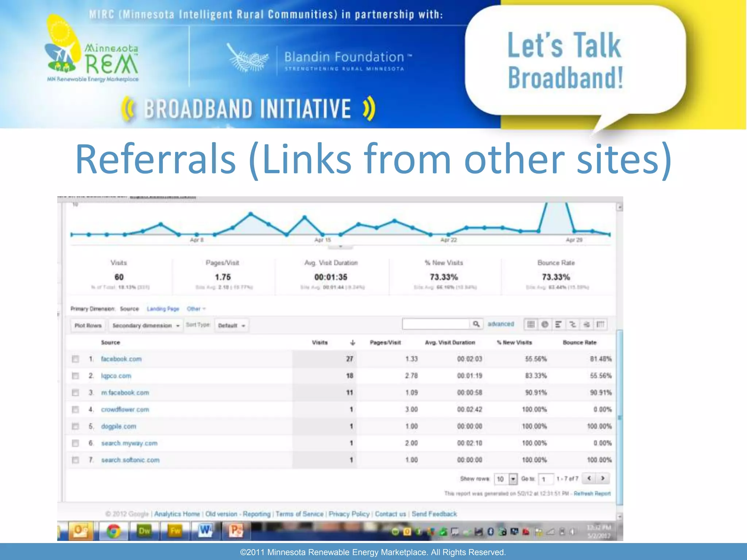This screenshot has width=747, height=560.
Task: Check the lqpco.com row checkbox
Action: coord(75,376)
